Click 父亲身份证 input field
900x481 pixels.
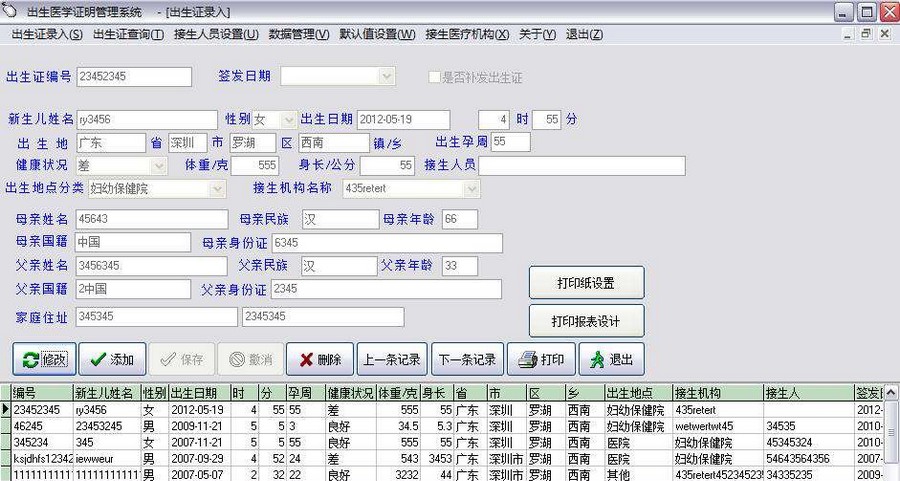pos(386,289)
